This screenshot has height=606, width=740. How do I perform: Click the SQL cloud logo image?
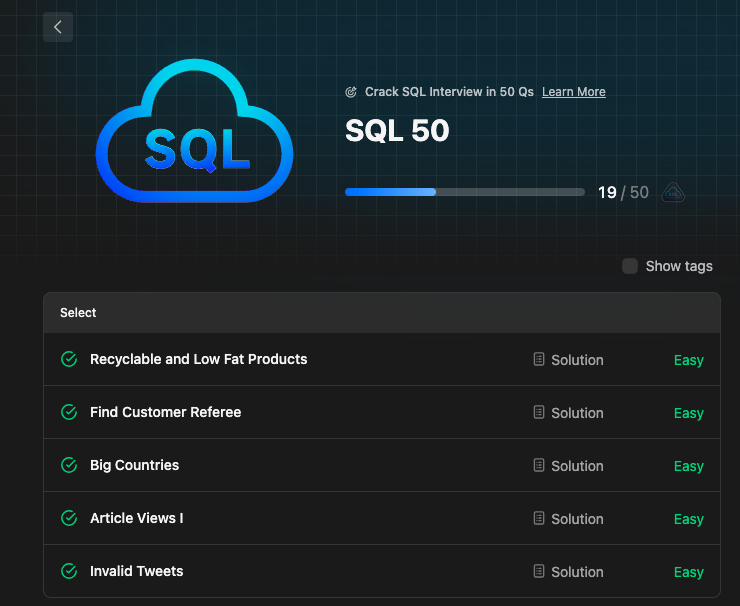[194, 131]
